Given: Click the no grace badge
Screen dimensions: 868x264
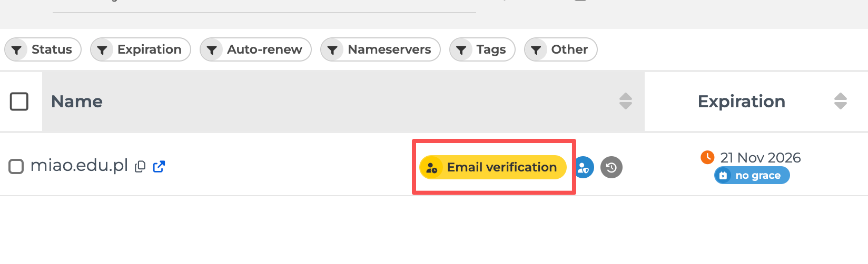Looking at the screenshot, I should tap(752, 176).
